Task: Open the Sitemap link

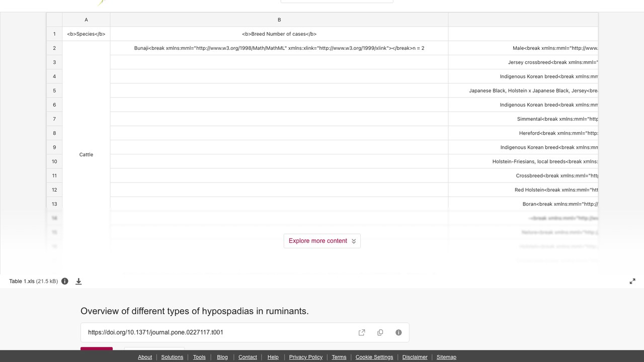Action: [446, 357]
